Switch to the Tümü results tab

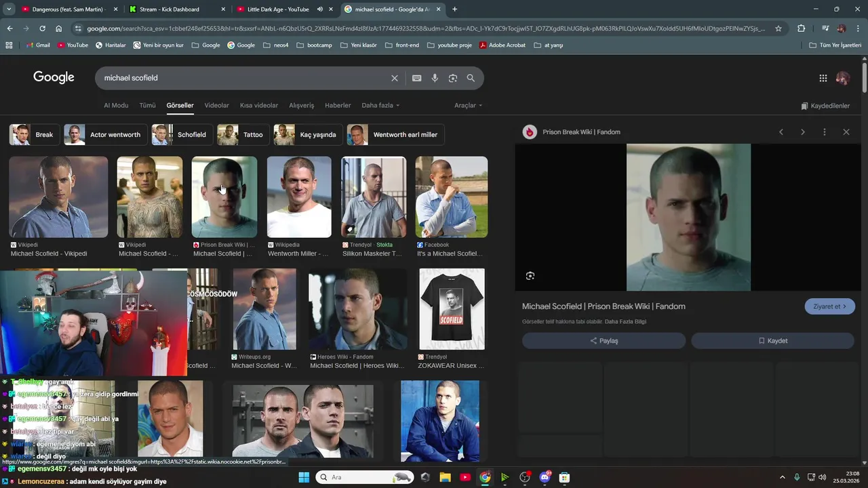[x=147, y=106]
